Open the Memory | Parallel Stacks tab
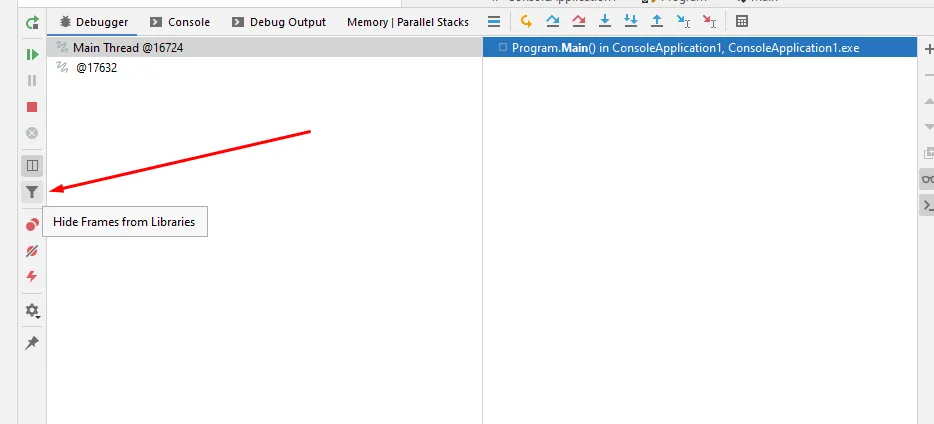The height and width of the screenshot is (424, 934). click(408, 22)
